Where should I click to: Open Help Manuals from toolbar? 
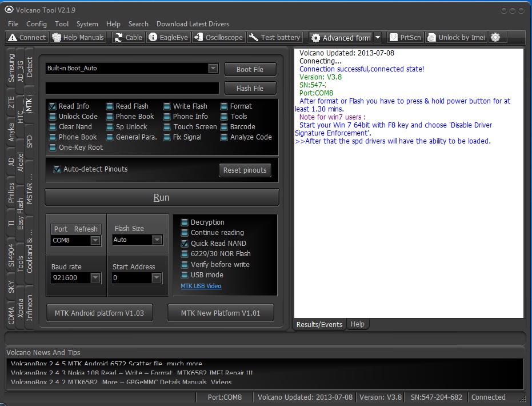click(x=78, y=37)
